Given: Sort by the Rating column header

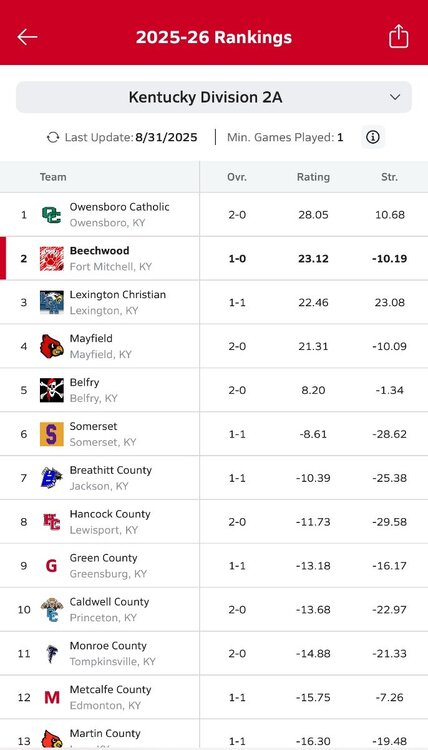Looking at the screenshot, I should [x=313, y=177].
